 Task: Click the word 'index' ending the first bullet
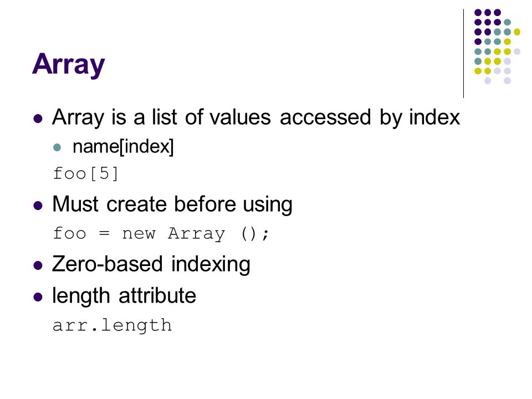coord(434,117)
